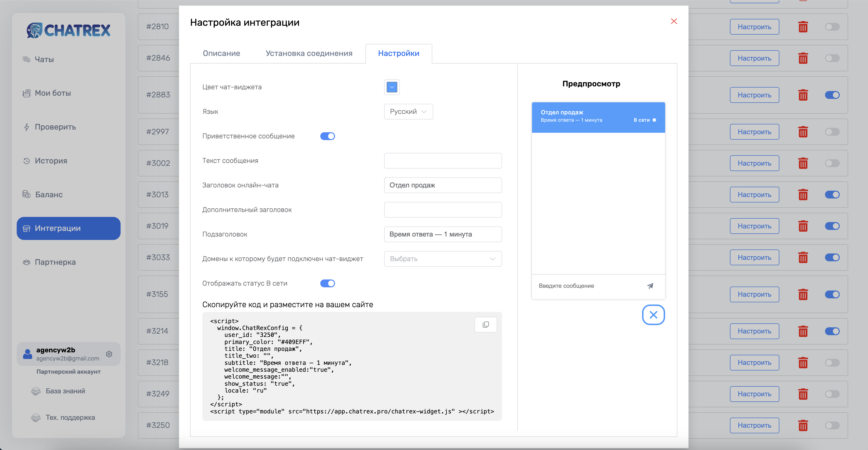
Task: Close the preview chat widget button
Action: (653, 315)
